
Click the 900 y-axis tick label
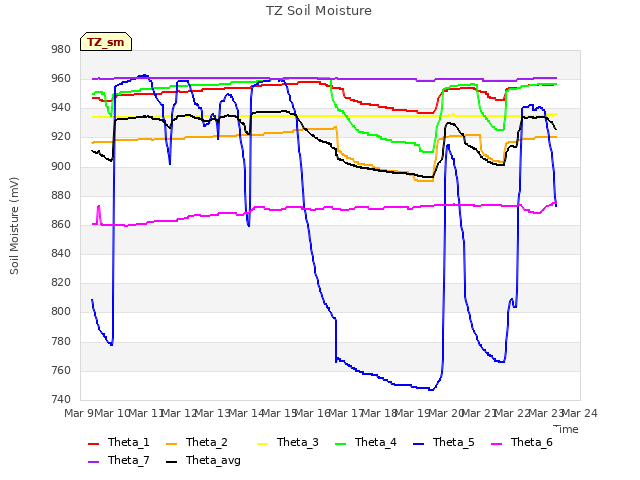click(x=61, y=166)
